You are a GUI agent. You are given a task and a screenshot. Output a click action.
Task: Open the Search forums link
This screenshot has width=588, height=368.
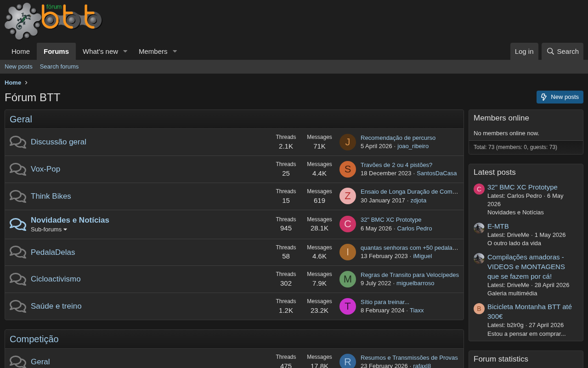(x=59, y=67)
